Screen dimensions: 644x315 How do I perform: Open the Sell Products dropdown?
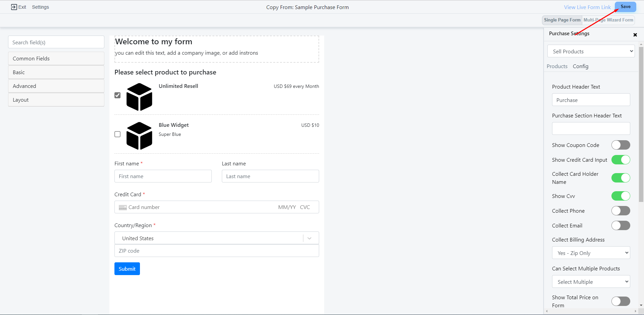591,51
